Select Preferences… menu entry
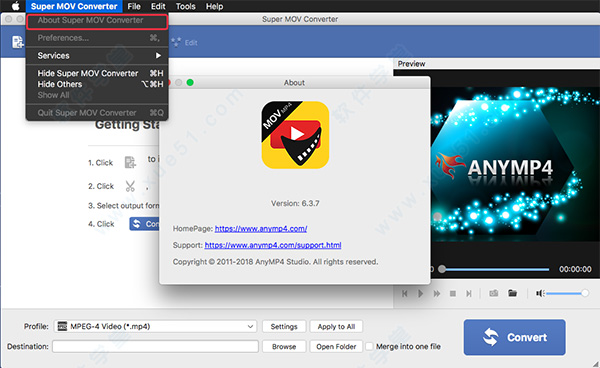The image size is (600, 368). [97, 38]
